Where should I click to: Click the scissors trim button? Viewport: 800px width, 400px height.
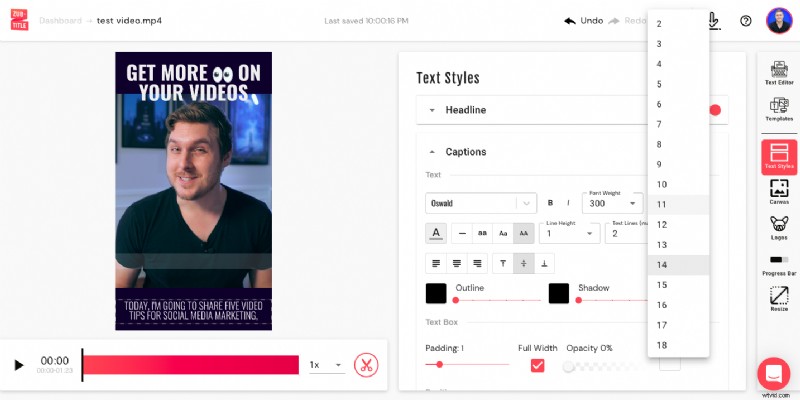[366, 365]
